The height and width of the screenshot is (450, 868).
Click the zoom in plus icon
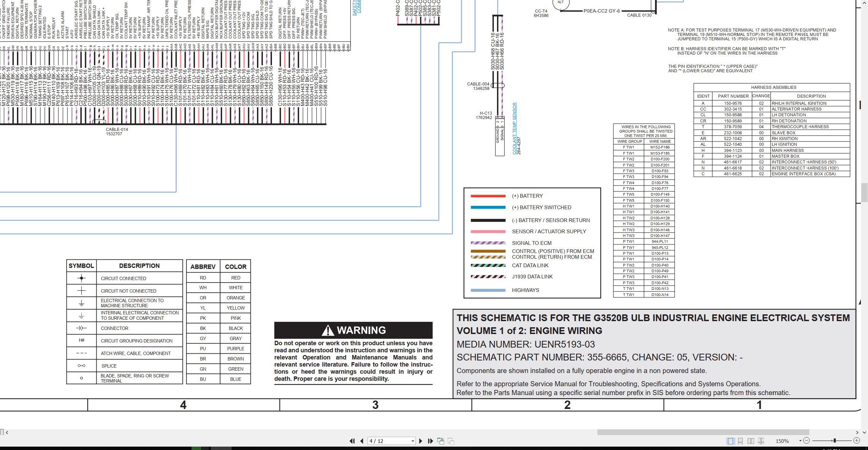(857, 441)
